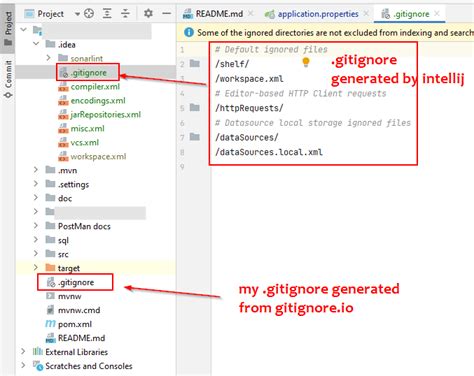Expand the .settings folder
This screenshot has height=376, width=474.
coord(36,184)
